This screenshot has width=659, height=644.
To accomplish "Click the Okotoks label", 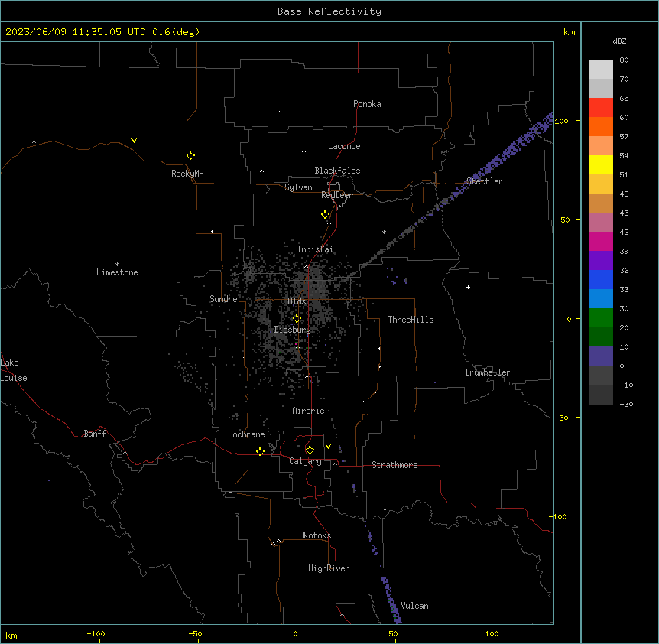I will (315, 535).
